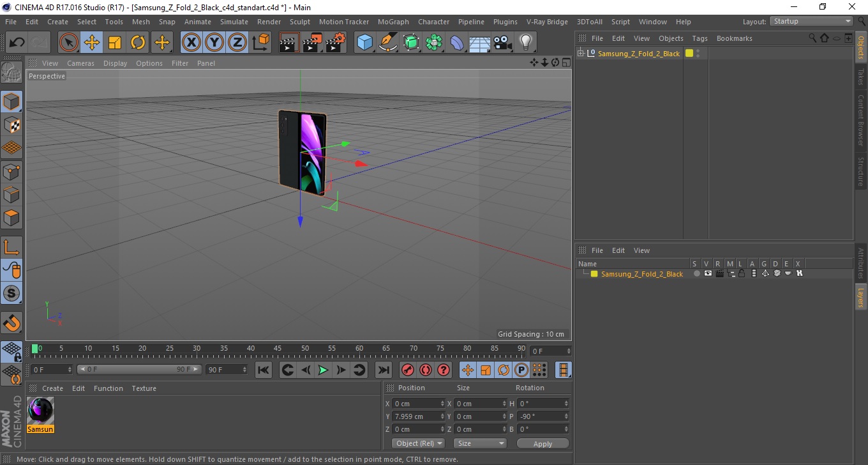Toggle Viewport Solo S icon
This screenshot has width=868, height=465.
(11, 293)
